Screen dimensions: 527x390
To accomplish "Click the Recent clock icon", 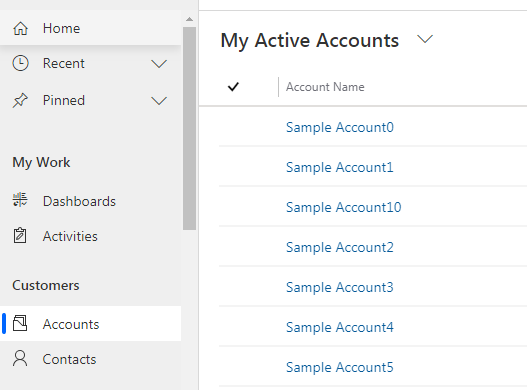I will [20, 63].
